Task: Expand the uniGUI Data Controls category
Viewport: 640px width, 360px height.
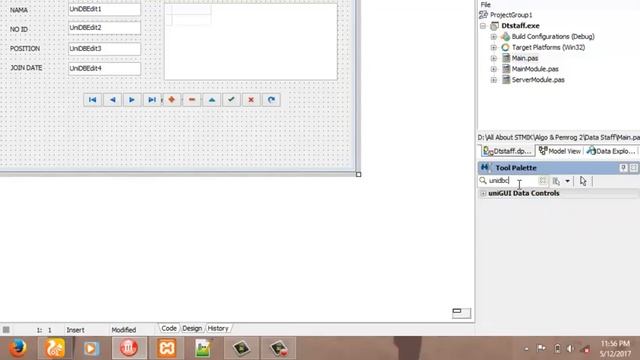Action: point(483,193)
